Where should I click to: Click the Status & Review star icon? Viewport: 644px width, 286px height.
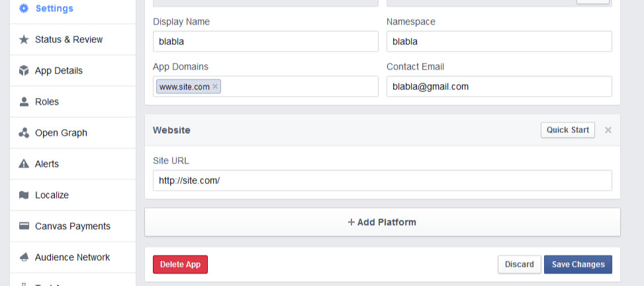point(24,40)
